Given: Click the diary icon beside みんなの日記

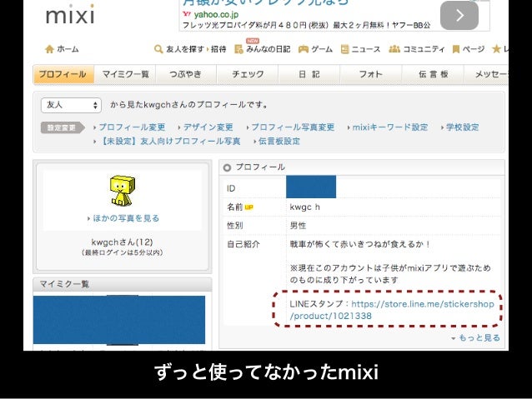Looking at the screenshot, I should click(x=238, y=49).
